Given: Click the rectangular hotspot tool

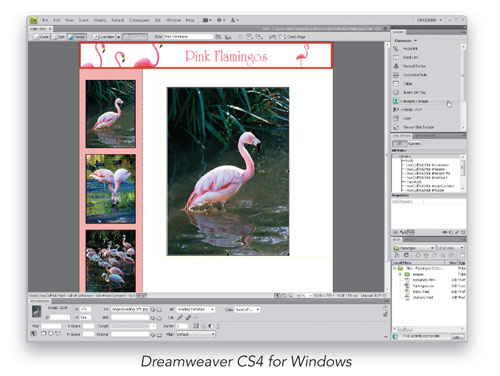Looking at the screenshot, I should tap(44, 333).
